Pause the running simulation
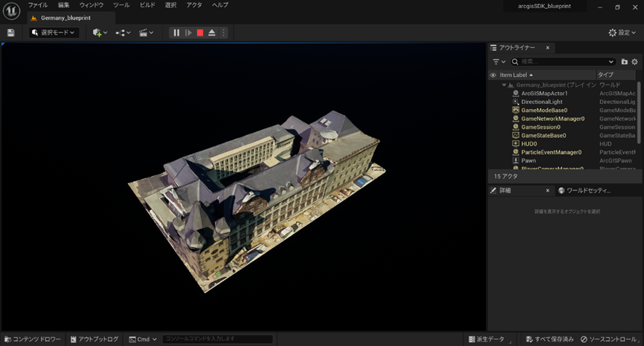 [x=176, y=33]
